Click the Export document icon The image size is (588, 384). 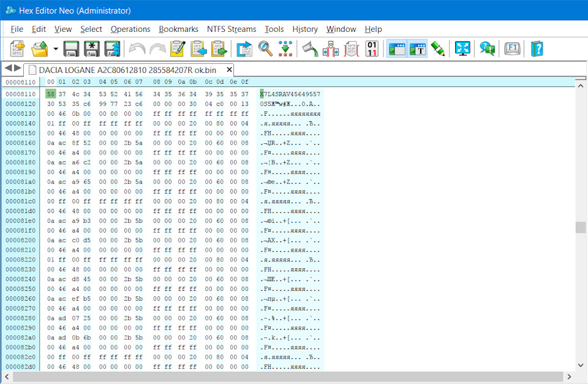pyautogui.click(x=244, y=49)
